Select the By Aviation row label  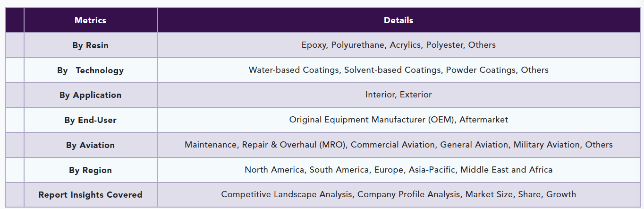(x=90, y=145)
